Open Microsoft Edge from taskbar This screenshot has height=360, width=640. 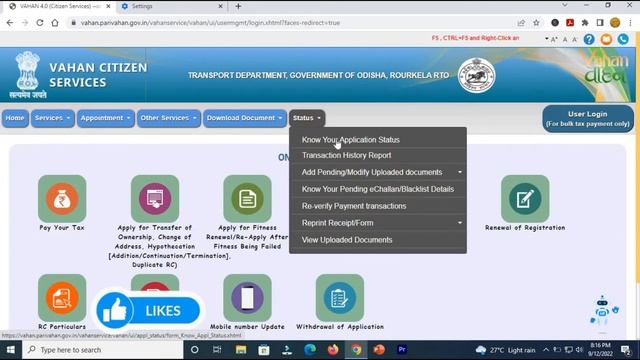pos(310,350)
